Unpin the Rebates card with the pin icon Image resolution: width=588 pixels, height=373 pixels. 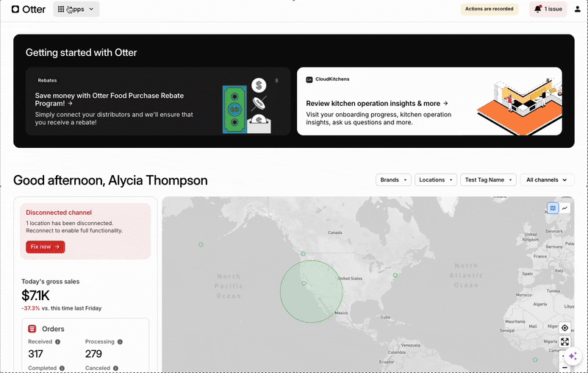[277, 81]
